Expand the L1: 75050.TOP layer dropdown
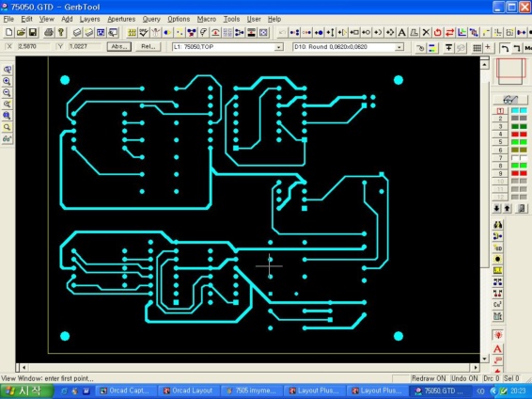 278,47
